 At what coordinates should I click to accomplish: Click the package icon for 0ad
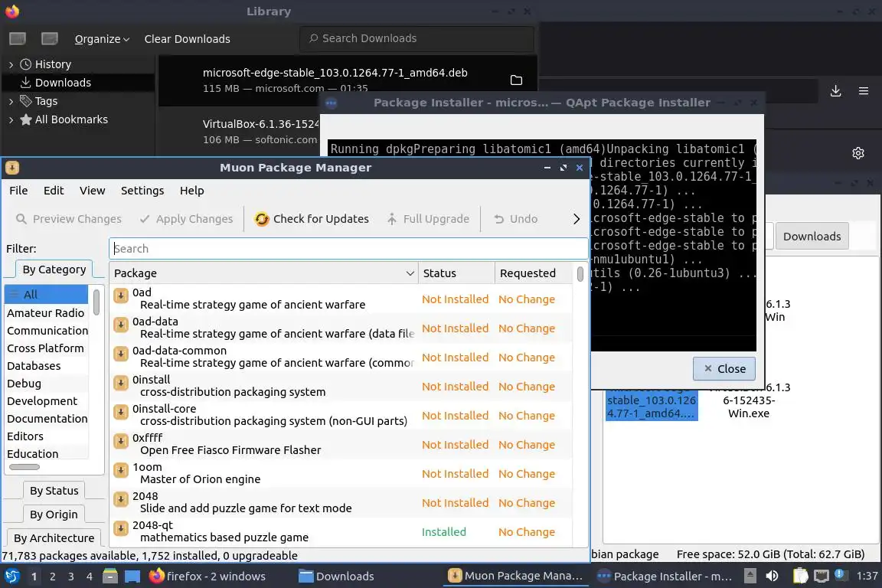tap(121, 296)
